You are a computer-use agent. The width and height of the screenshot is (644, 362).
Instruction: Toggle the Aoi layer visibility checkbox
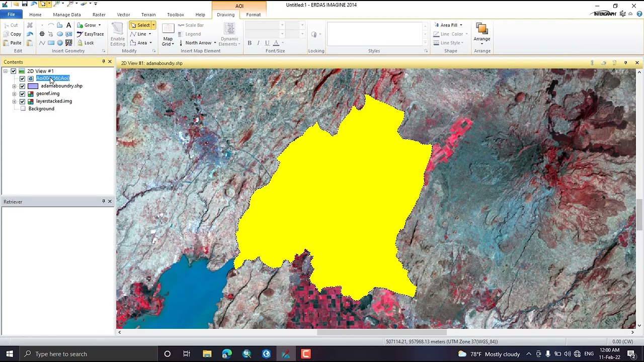coord(22,78)
